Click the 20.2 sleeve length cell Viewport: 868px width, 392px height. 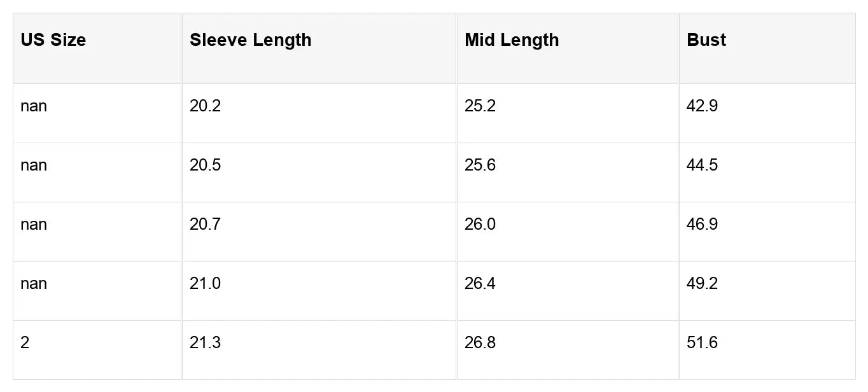pos(206,106)
